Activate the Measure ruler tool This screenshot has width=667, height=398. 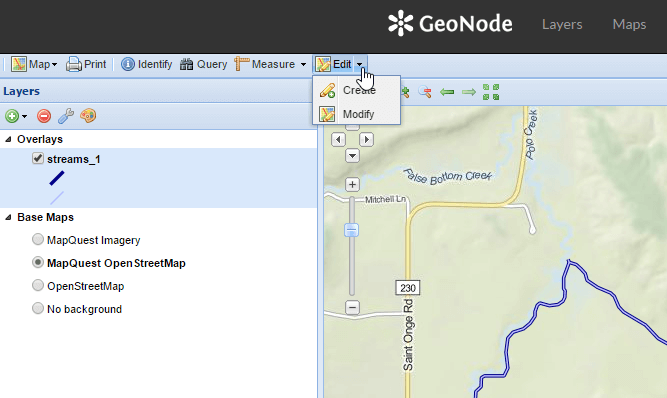(264, 64)
